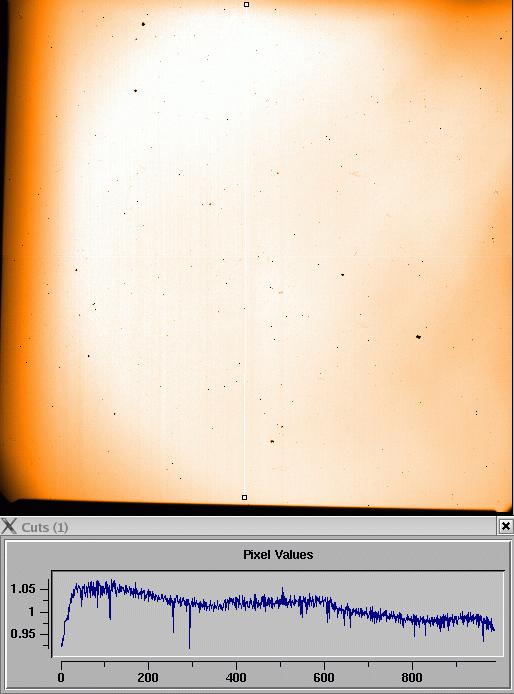Click the 600 label on the x-axis
Screen dimensions: 514x694
coord(324,677)
